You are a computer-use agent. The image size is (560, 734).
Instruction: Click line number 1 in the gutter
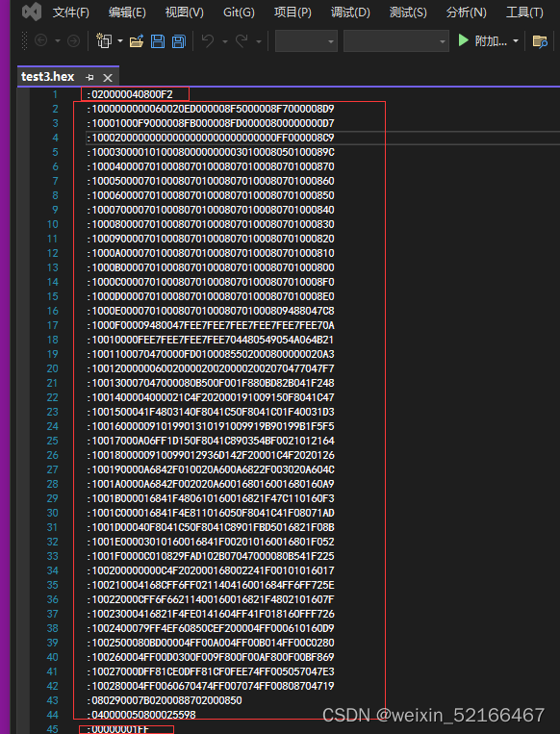point(55,95)
